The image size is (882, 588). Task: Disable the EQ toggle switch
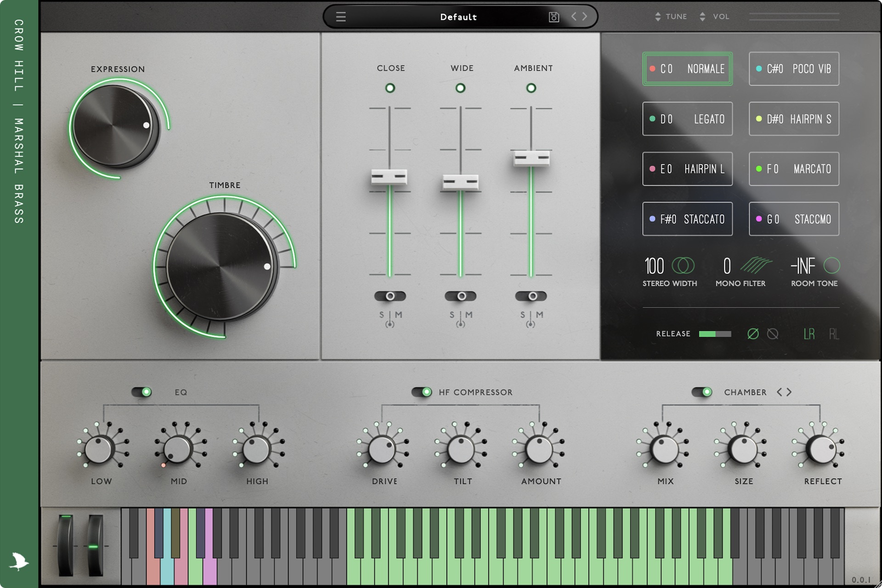coord(141,392)
